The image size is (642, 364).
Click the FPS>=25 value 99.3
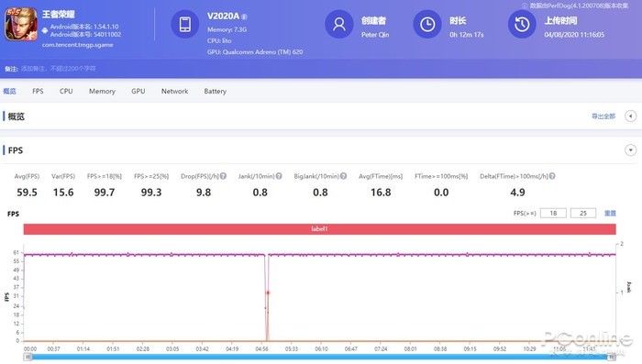pos(151,192)
